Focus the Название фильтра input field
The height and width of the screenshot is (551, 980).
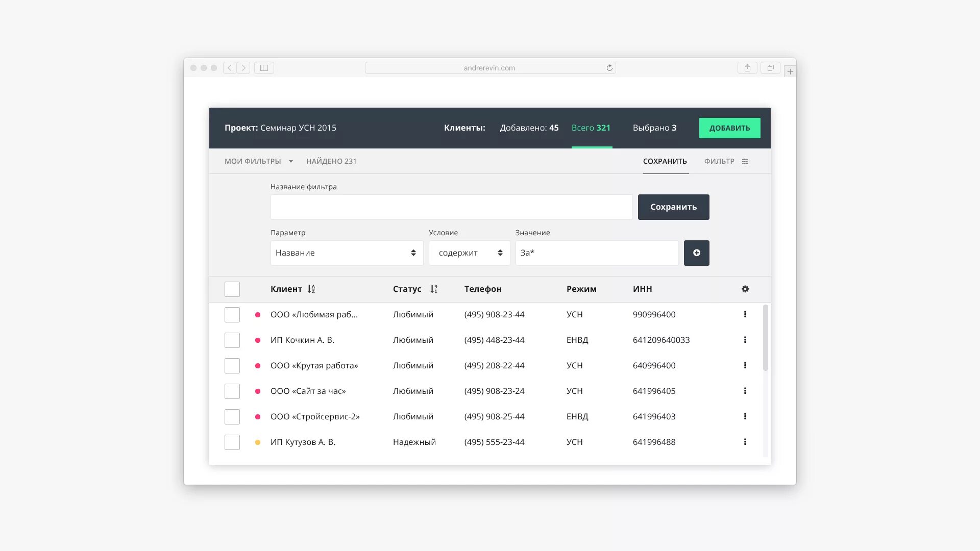click(x=452, y=207)
